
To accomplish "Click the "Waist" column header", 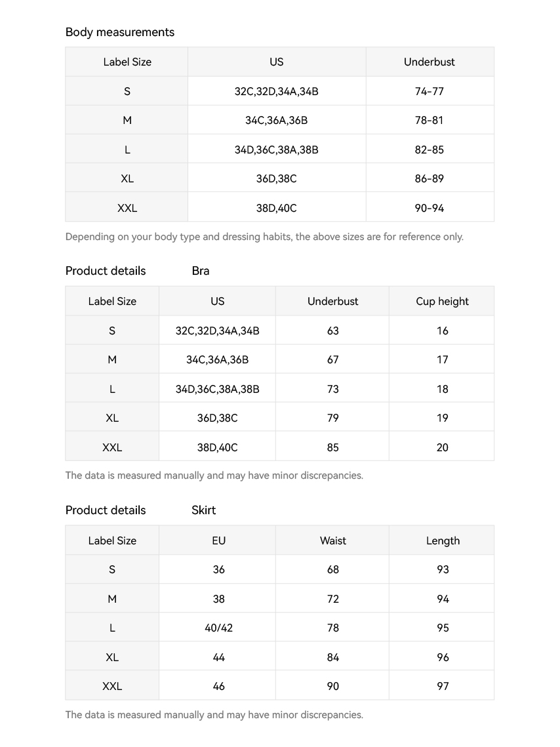I will (x=332, y=541).
